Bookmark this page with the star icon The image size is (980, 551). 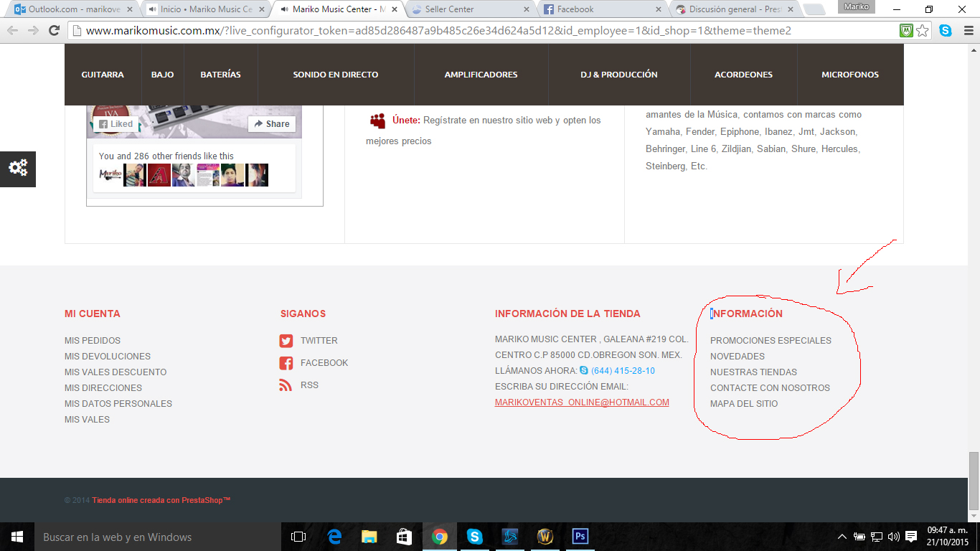(x=923, y=31)
